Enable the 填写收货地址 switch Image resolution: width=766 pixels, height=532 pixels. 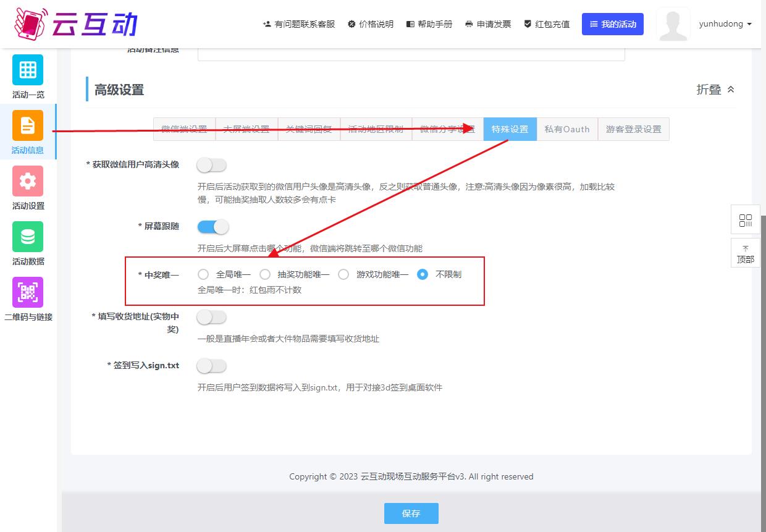[x=212, y=317]
